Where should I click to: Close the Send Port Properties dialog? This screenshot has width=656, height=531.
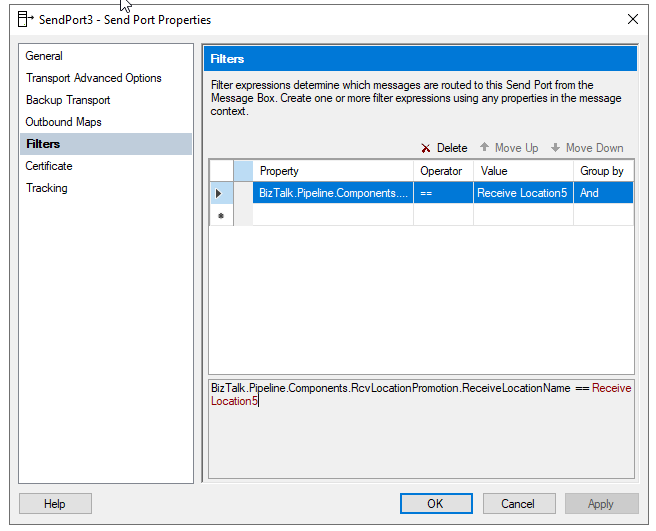pos(632,19)
